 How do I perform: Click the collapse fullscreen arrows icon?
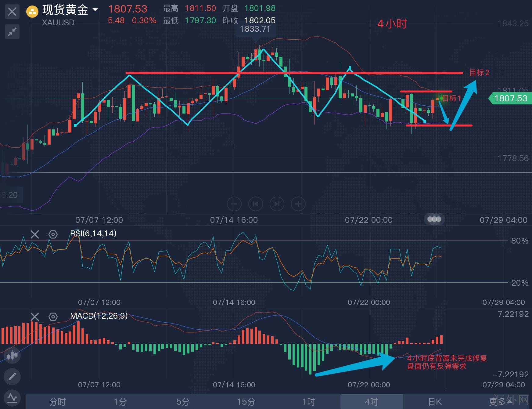[x=12, y=32]
